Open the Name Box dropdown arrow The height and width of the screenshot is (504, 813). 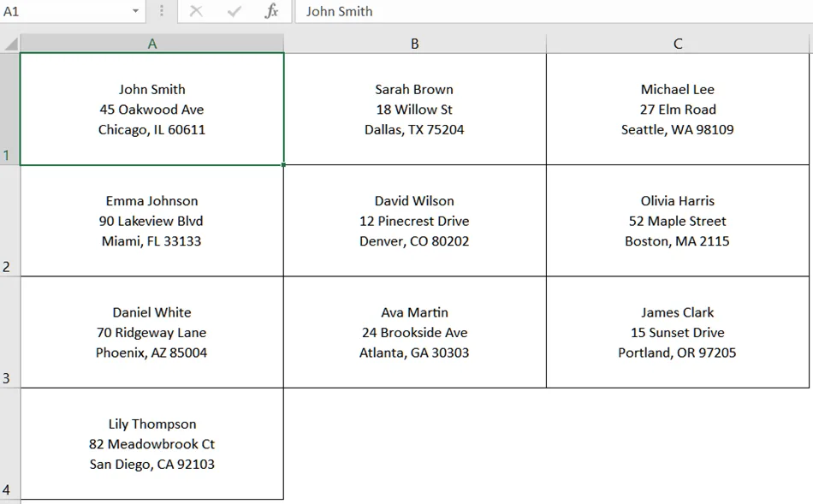(x=135, y=11)
